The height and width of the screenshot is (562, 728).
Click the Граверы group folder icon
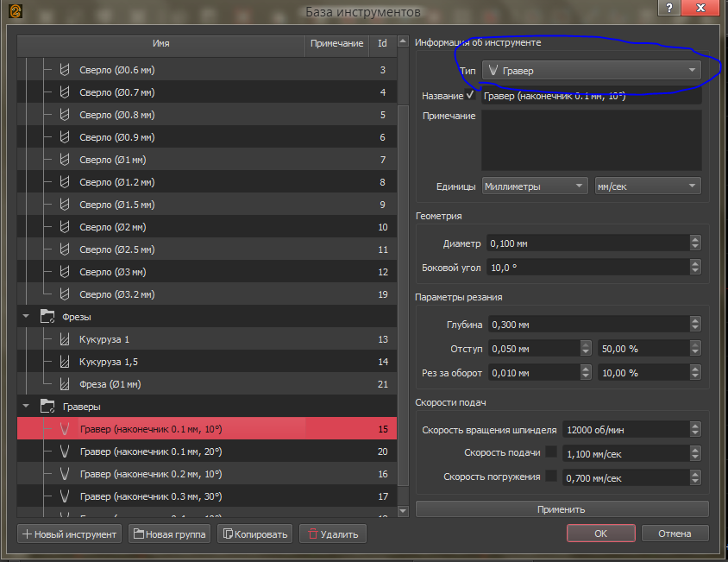point(47,407)
